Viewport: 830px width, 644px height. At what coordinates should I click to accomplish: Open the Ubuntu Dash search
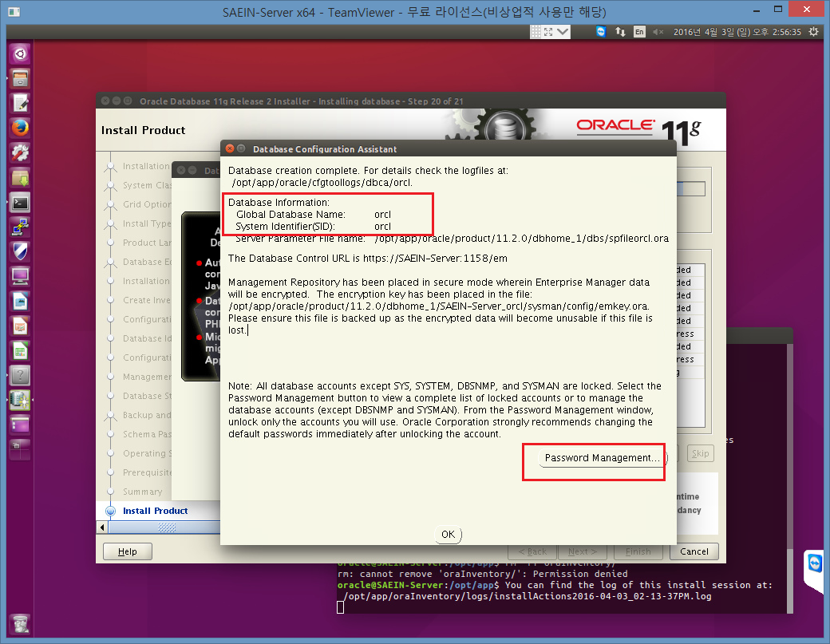click(20, 54)
